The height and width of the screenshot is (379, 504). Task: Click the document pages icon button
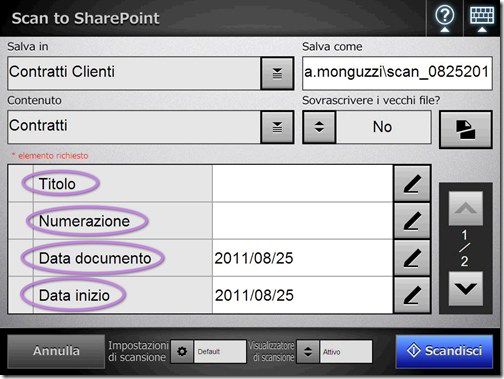click(466, 129)
